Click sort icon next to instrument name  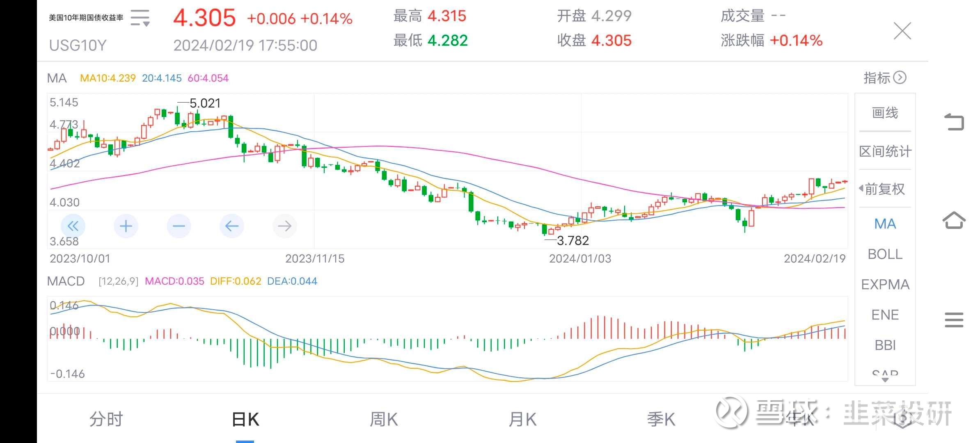tap(140, 18)
